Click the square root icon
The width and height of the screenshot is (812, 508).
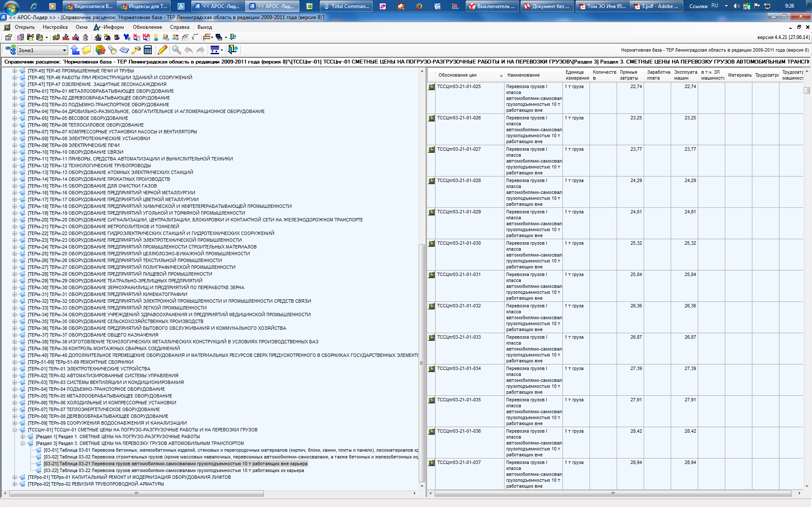click(x=195, y=37)
